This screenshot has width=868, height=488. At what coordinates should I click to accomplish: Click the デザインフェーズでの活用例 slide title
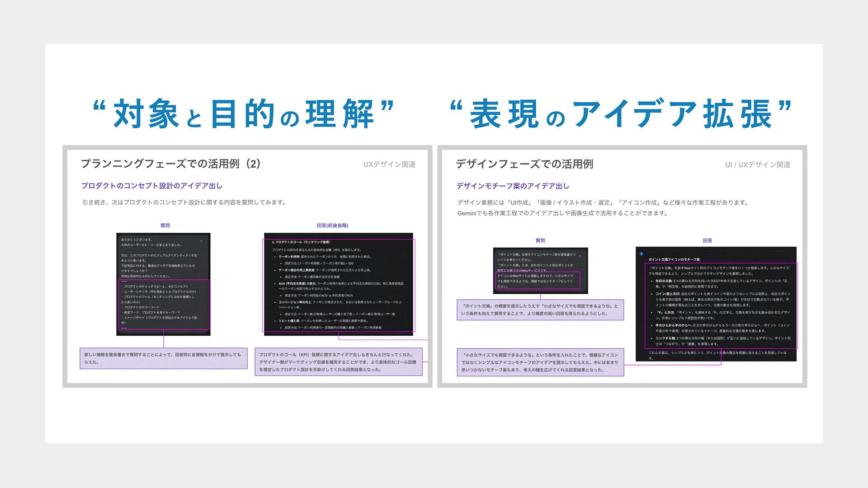tap(524, 164)
